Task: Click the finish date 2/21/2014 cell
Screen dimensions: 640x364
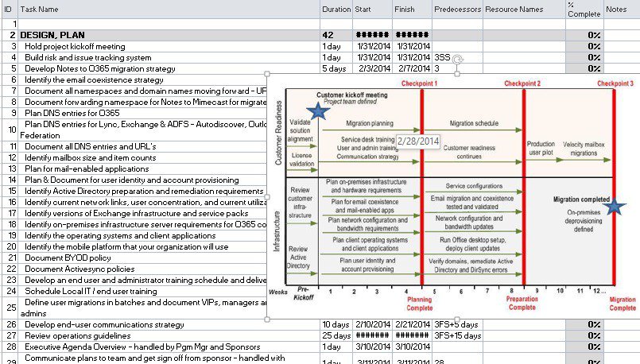Action: pos(413,325)
